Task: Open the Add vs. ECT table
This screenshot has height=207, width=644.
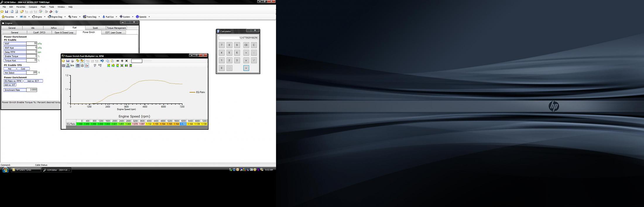Action: coord(33,81)
